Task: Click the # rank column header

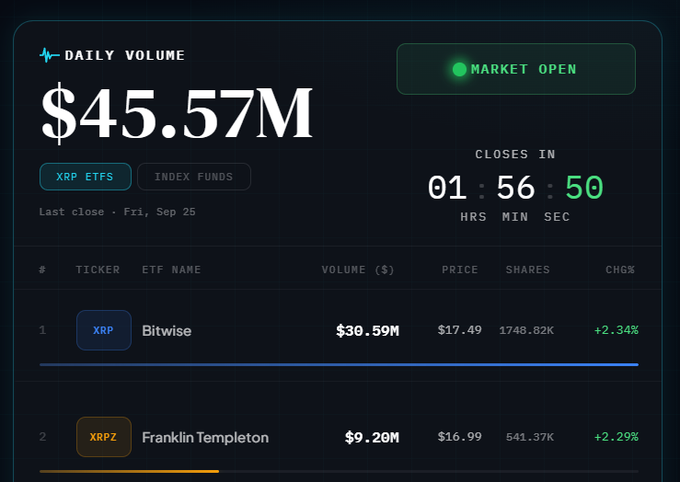Action: (42, 270)
